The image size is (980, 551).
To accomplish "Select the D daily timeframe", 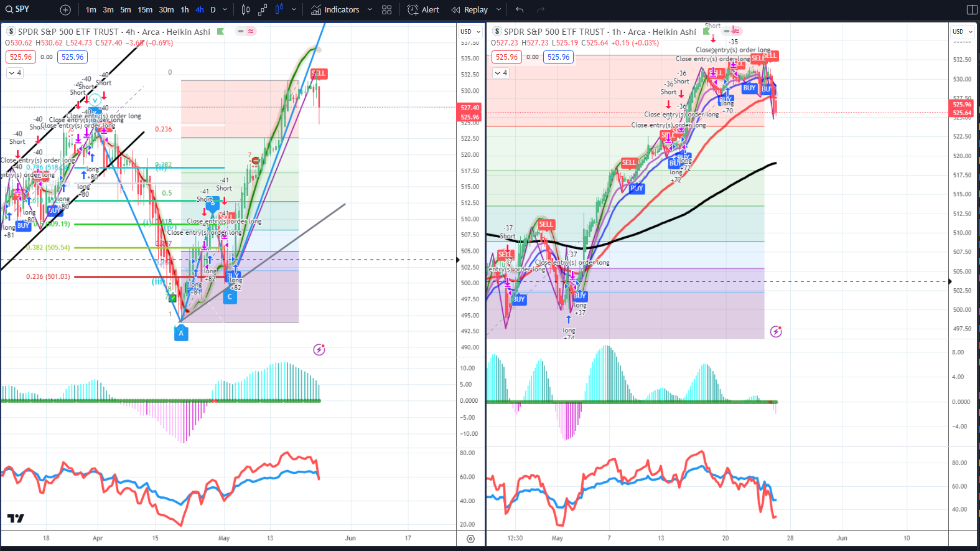I will click(213, 10).
